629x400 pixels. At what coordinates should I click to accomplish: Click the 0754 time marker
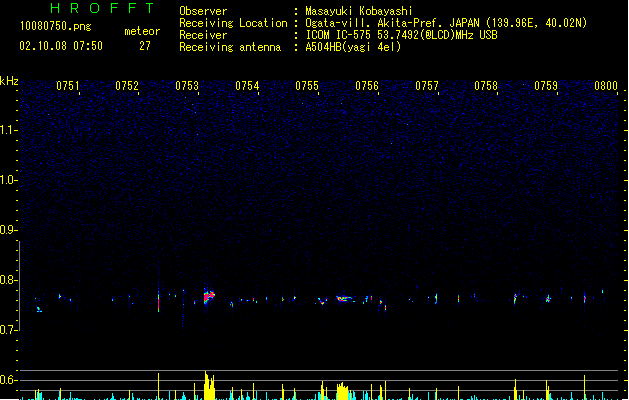[x=247, y=86]
